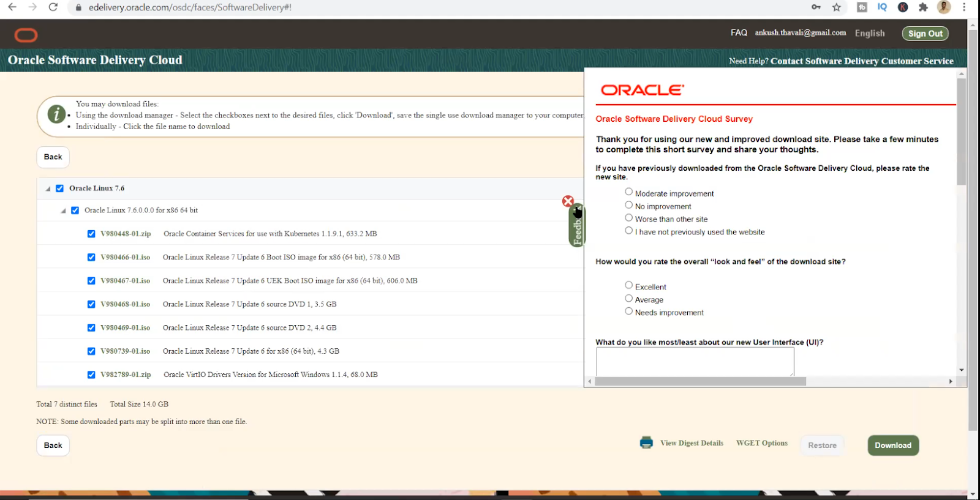Viewport: 980px width, 500px height.
Task: Click the padlock site security icon
Action: coord(78,7)
